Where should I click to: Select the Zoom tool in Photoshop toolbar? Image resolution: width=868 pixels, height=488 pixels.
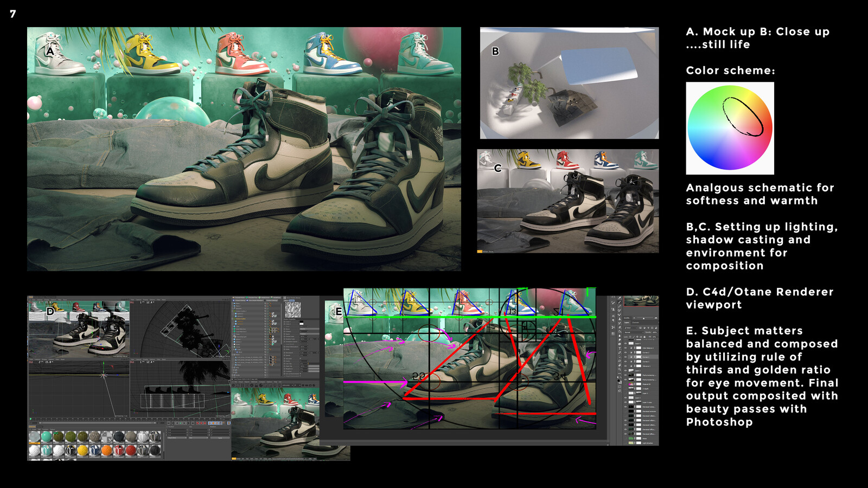(x=620, y=369)
